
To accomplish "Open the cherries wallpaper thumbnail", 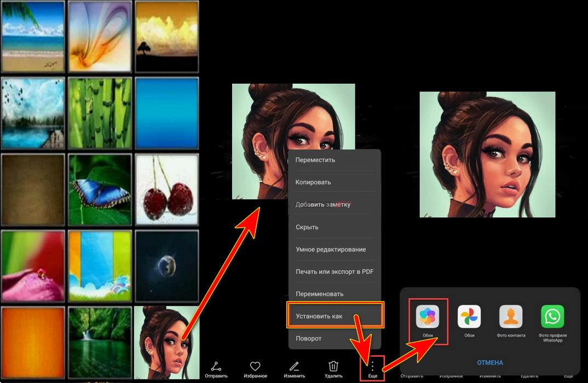I will coord(167,190).
